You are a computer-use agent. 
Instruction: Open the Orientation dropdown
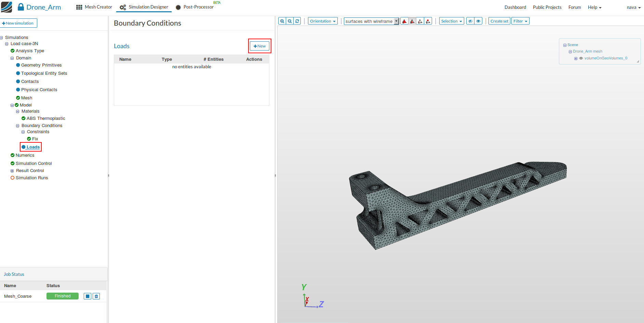pyautogui.click(x=322, y=21)
